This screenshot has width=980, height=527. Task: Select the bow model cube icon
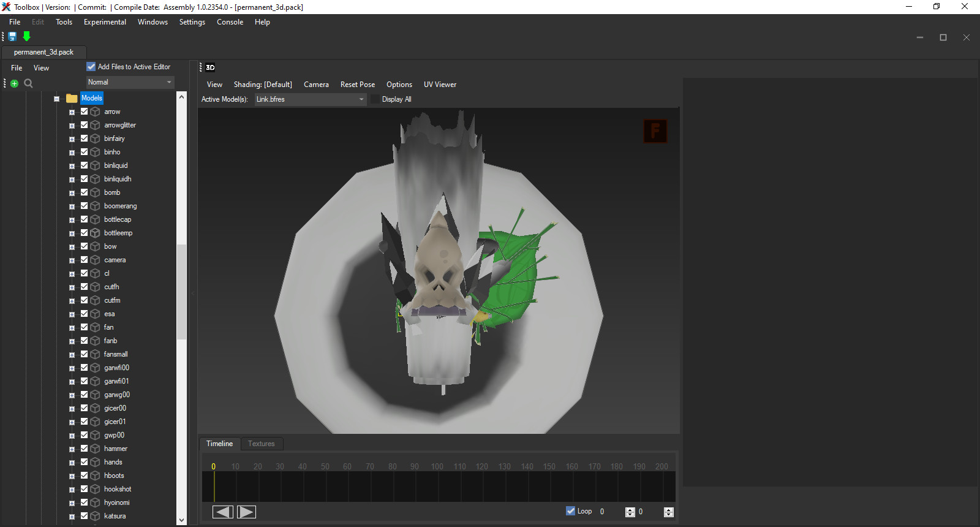pos(95,246)
